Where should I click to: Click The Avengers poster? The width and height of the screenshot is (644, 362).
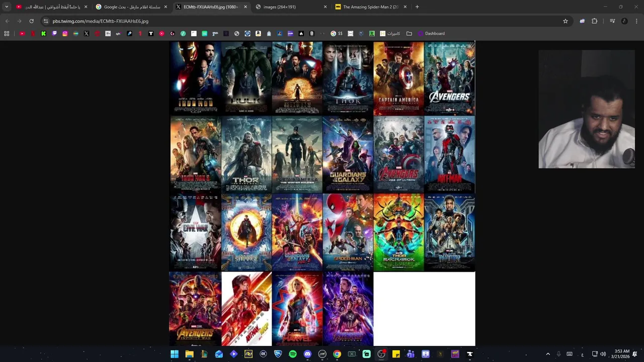[x=450, y=78]
